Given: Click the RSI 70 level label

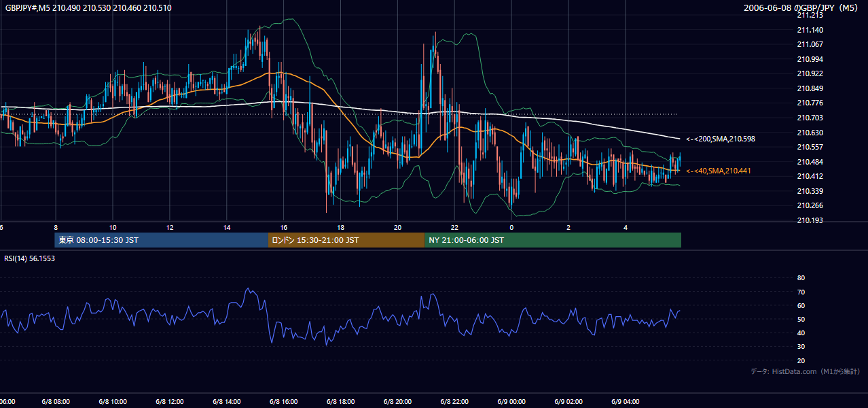Looking at the screenshot, I should pos(801,292).
